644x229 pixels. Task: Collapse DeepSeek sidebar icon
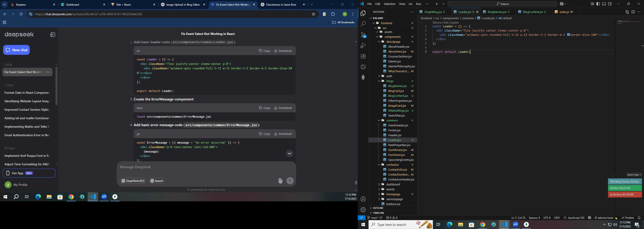[x=53, y=35]
